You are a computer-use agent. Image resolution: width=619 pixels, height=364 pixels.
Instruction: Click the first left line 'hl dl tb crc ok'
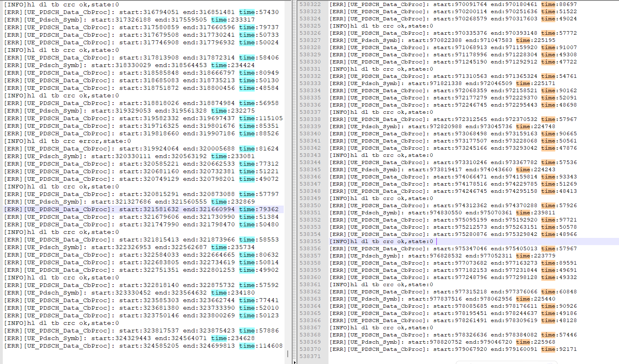tap(62, 5)
